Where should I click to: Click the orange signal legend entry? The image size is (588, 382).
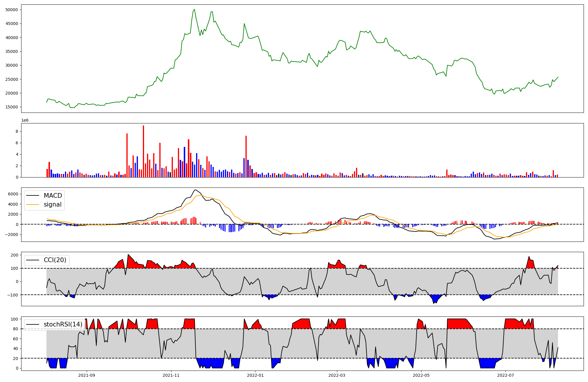[53, 205]
